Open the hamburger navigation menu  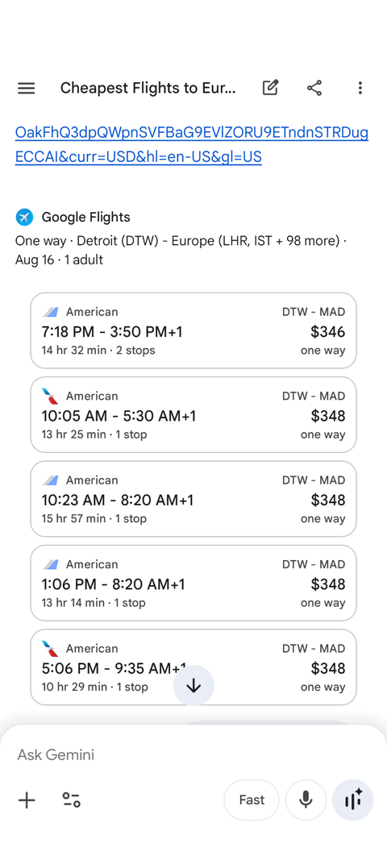click(26, 88)
